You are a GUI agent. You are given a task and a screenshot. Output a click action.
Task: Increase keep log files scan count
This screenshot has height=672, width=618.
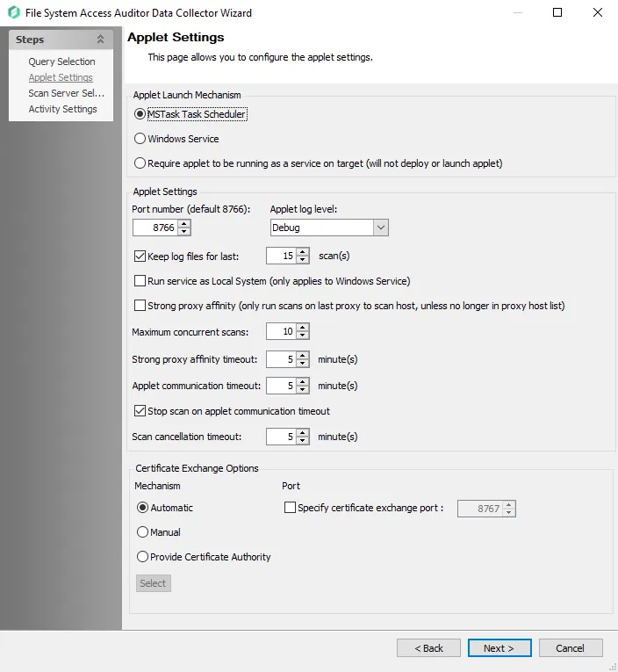pos(302,251)
